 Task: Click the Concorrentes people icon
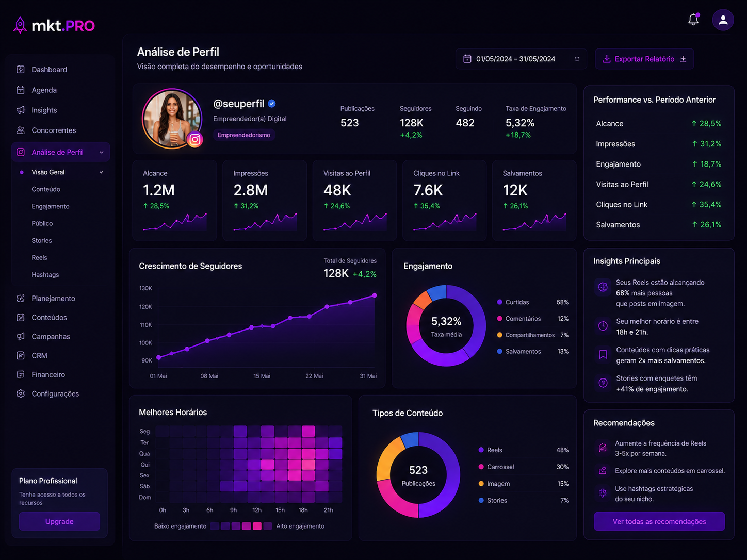(x=21, y=130)
